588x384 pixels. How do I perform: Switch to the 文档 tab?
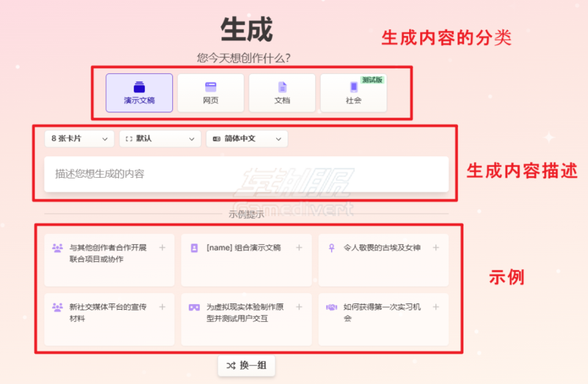coord(282,93)
